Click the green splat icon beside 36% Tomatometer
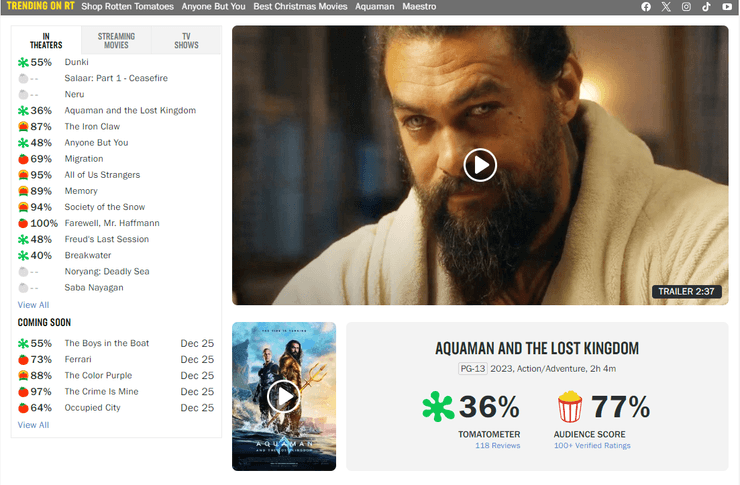 click(x=438, y=406)
